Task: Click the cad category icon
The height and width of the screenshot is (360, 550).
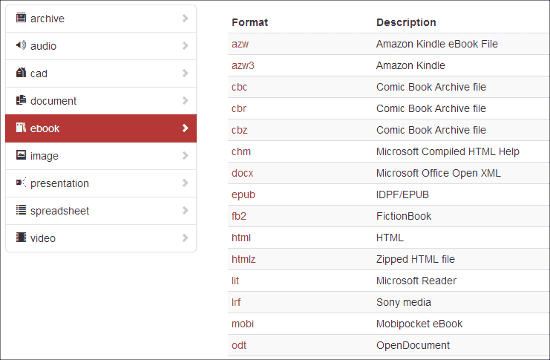Action: point(21,73)
